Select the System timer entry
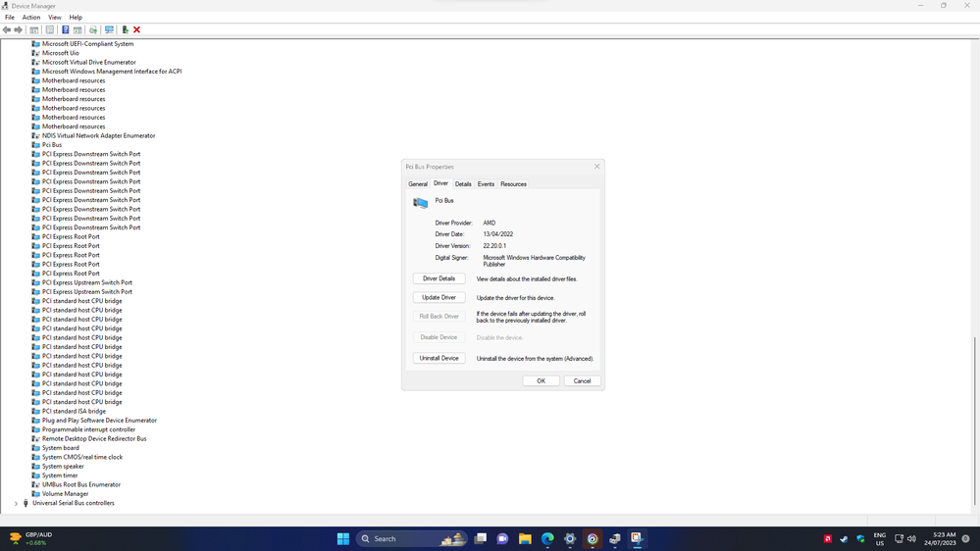 click(x=60, y=476)
